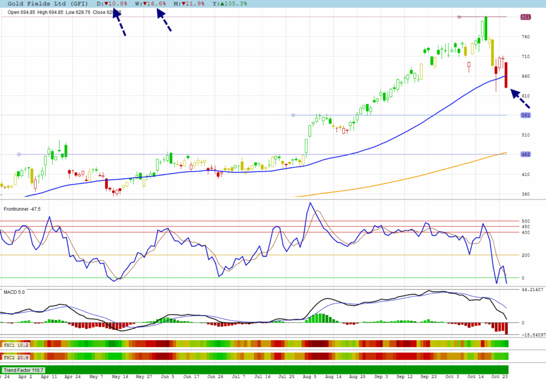Click the blue arrow pointing at the daily change
546x392 pixels.
click(119, 23)
